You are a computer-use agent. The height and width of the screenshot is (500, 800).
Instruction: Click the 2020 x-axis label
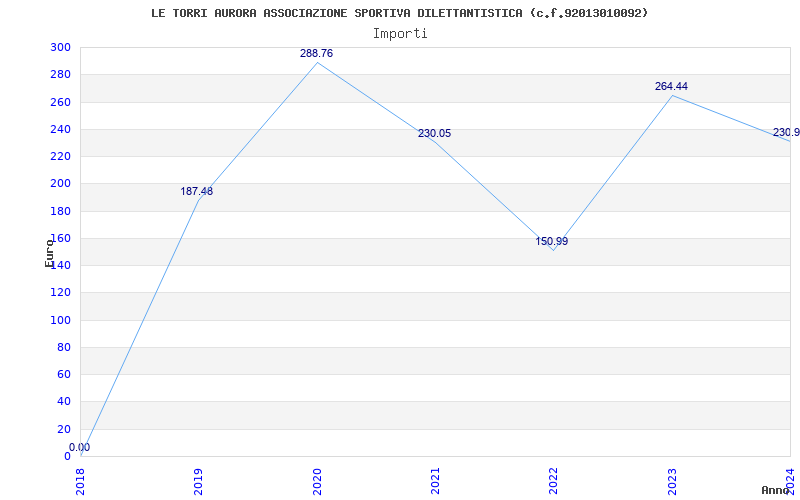click(x=317, y=481)
